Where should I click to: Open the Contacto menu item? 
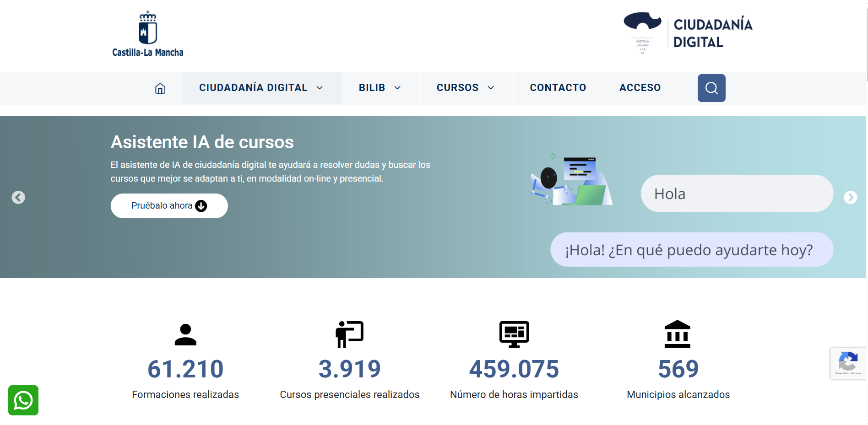(558, 88)
